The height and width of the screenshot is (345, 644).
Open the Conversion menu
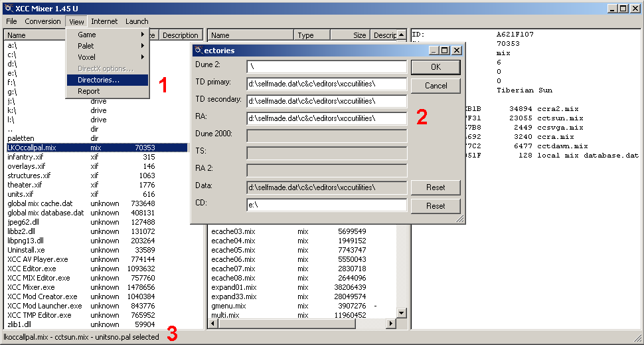pos(42,21)
